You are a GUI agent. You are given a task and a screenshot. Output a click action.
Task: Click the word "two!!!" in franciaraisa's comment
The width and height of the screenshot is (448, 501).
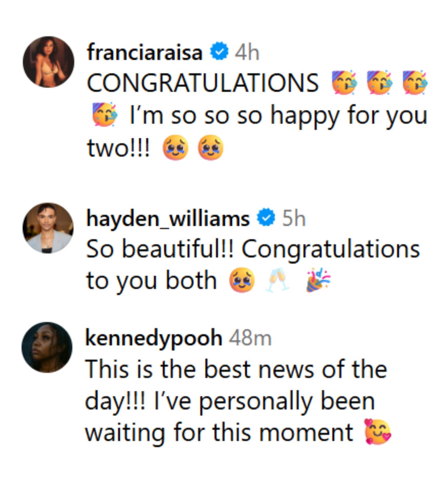coord(118,148)
